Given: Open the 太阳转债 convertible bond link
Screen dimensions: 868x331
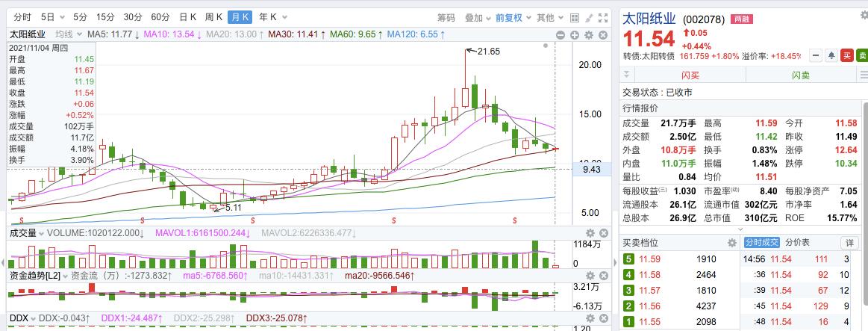Looking at the screenshot, I should point(657,56).
